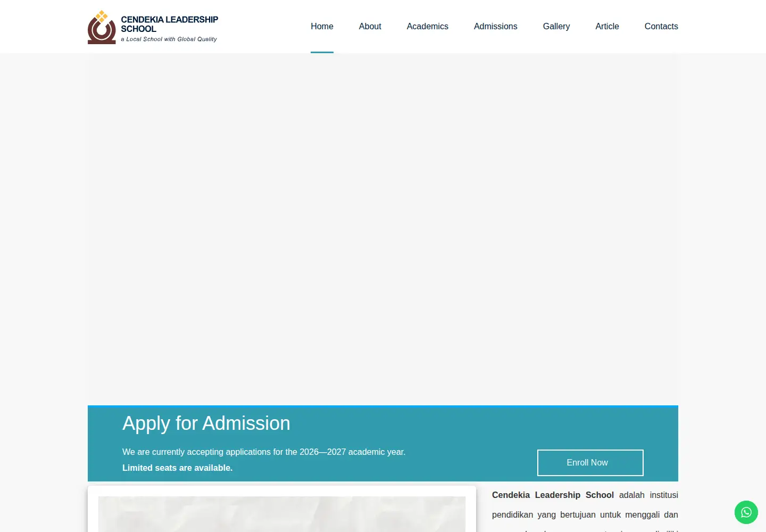Click the 2026—2027 academic year sentence
The height and width of the screenshot is (532, 766).
pos(264,452)
